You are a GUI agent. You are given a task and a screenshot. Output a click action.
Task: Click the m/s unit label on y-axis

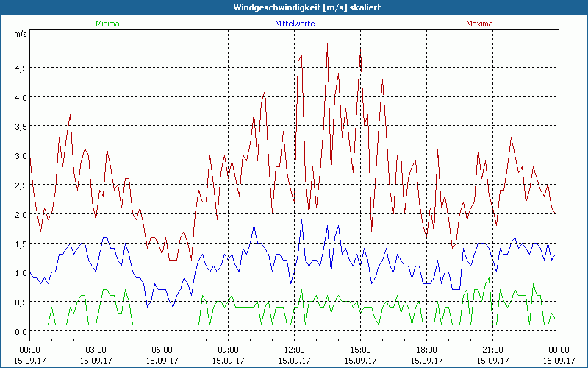pos(19,35)
